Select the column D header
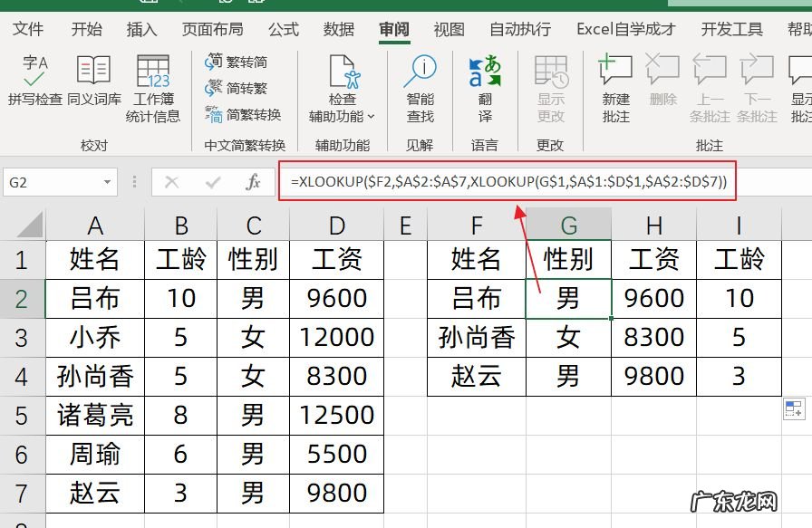 pos(337,225)
